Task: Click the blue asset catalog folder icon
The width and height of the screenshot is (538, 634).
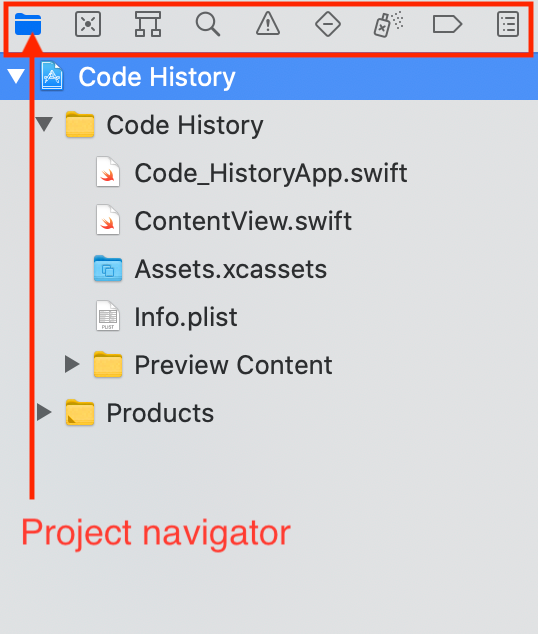Action: pyautogui.click(x=108, y=268)
